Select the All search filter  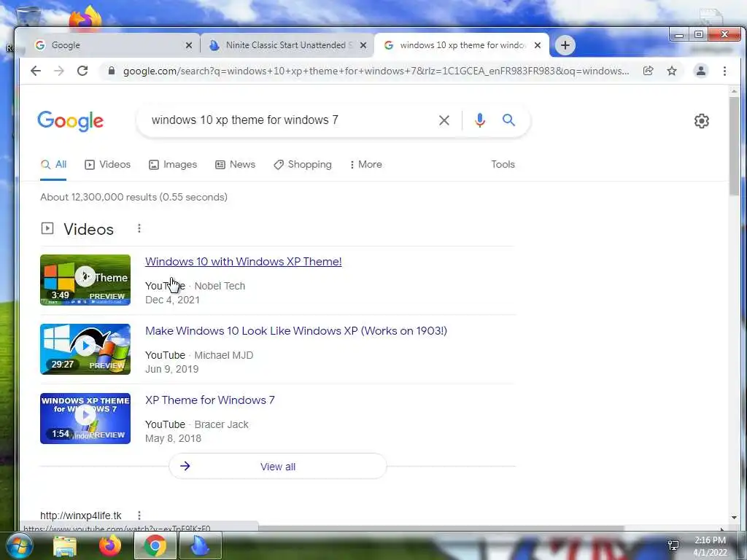point(53,164)
